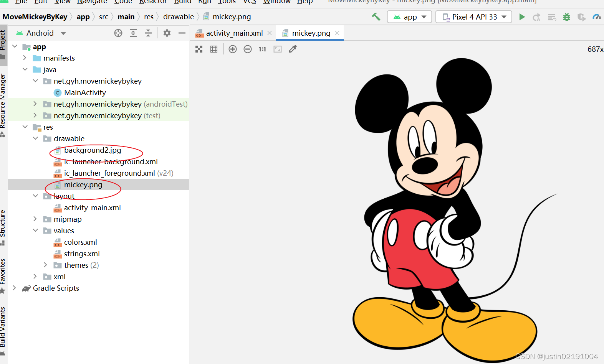Pick the color picker eyedropper tool
This screenshot has width=604, height=364.
(293, 49)
